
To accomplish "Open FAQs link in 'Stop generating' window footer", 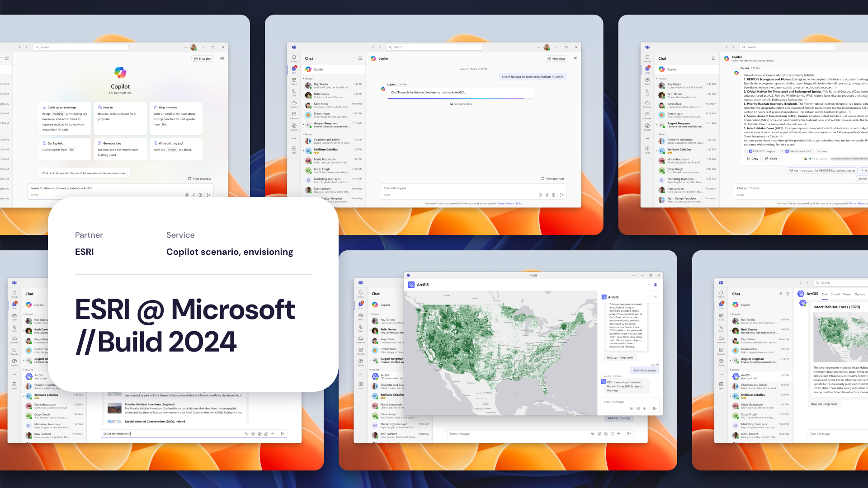I will coord(519,204).
